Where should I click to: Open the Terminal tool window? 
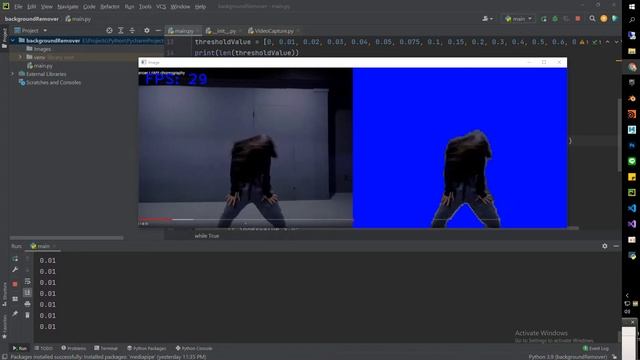(106, 348)
